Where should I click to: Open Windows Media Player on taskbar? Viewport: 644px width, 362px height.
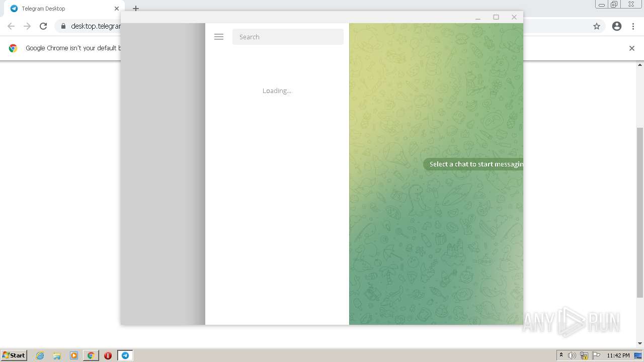(x=74, y=355)
